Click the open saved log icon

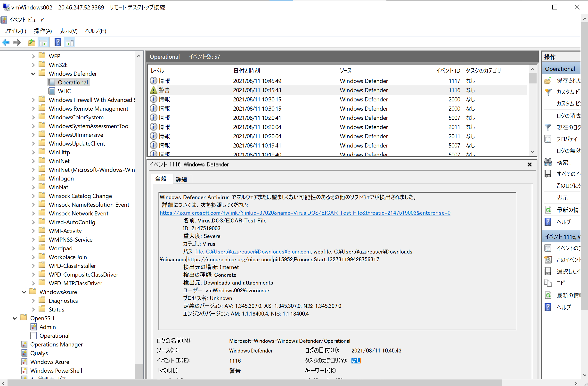click(x=31, y=42)
